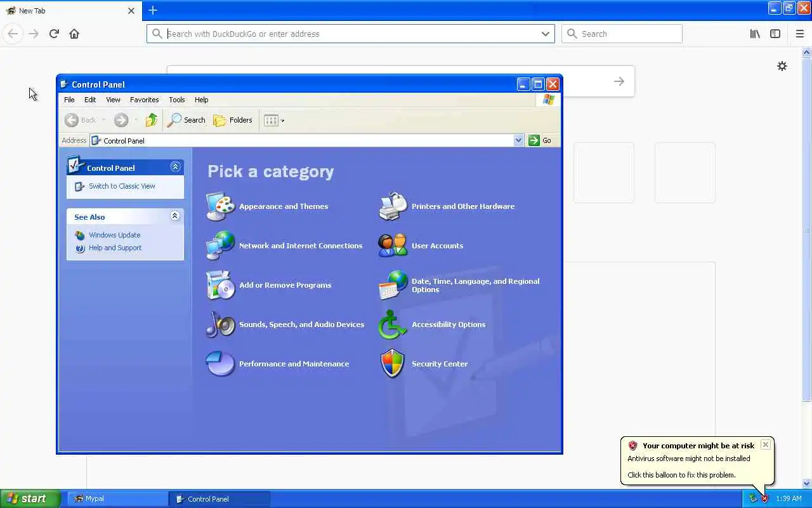Screen dimensions: 812x508
Task: Click the red security shield tray icon
Action: click(x=765, y=498)
